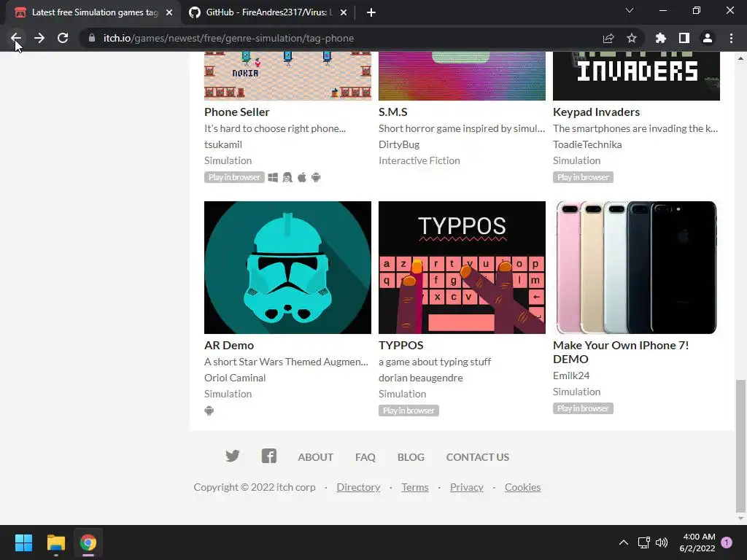747x560 pixels.
Task: Open dorian beaugendre author page
Action: point(421,378)
